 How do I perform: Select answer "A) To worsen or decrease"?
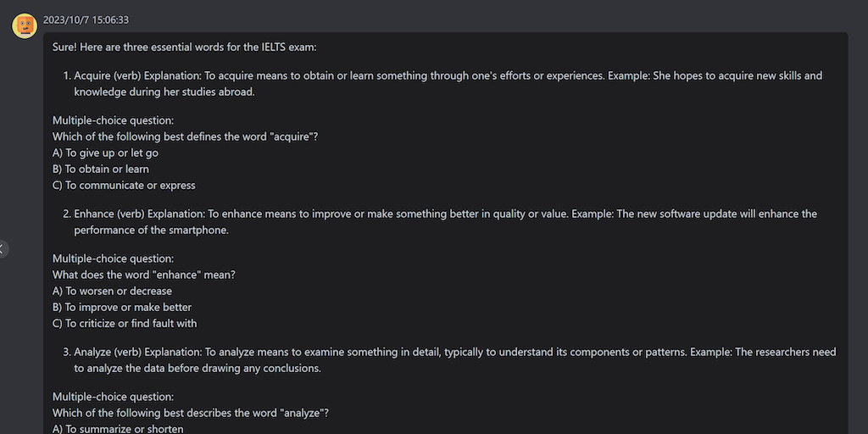112,291
